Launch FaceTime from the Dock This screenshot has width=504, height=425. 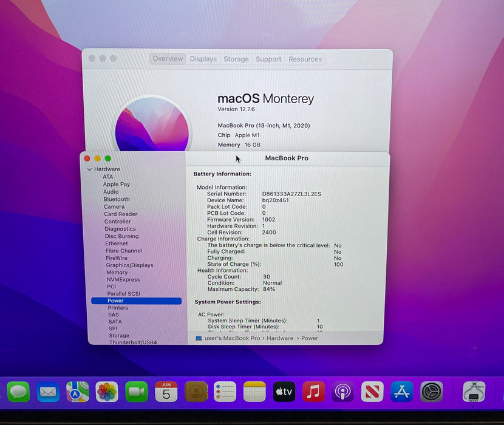click(x=137, y=392)
